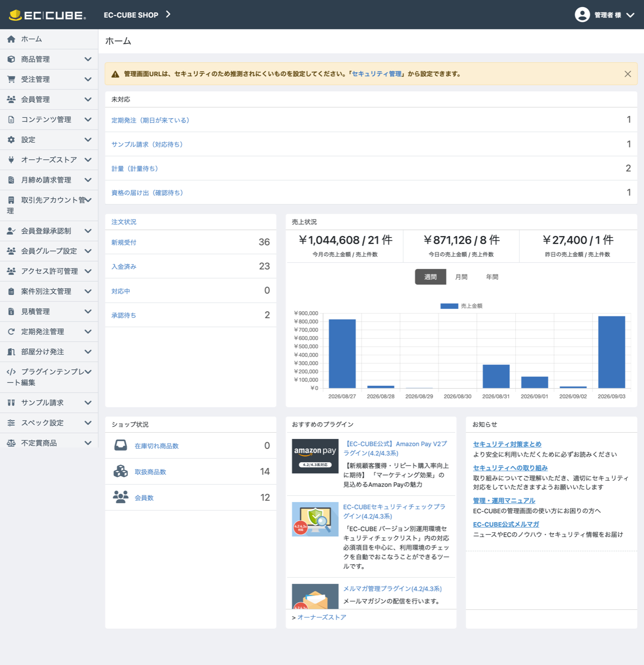Click the EC-CUBE logo
Viewport: 644px width, 665px height.
click(47, 15)
